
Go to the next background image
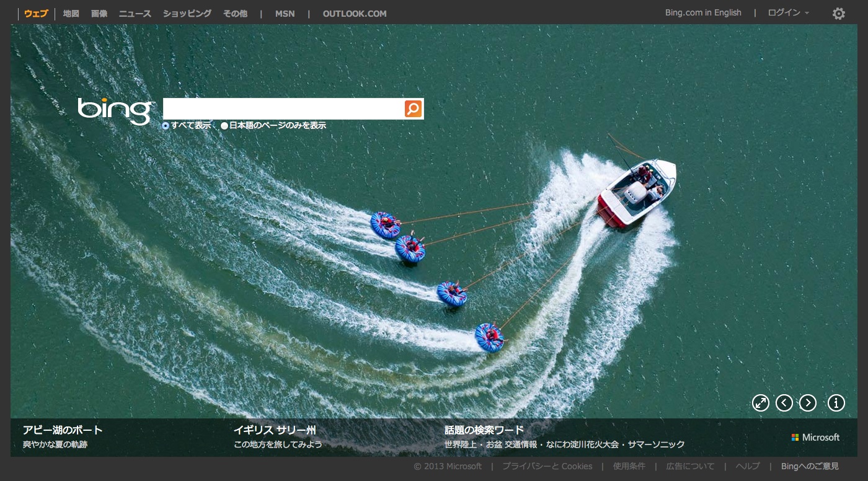tap(807, 403)
